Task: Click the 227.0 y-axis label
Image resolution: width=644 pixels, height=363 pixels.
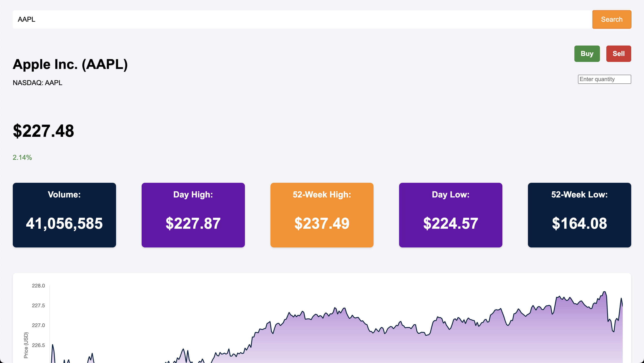Action: (38, 325)
